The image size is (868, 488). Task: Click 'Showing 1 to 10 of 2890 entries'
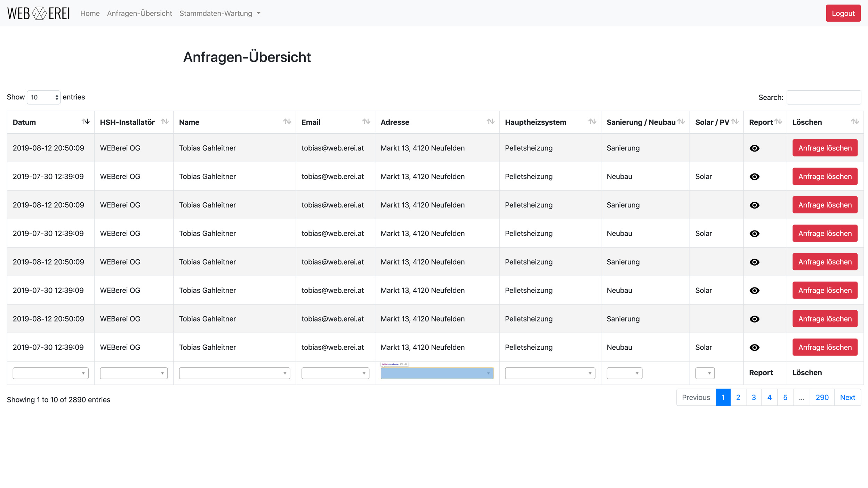click(x=58, y=400)
